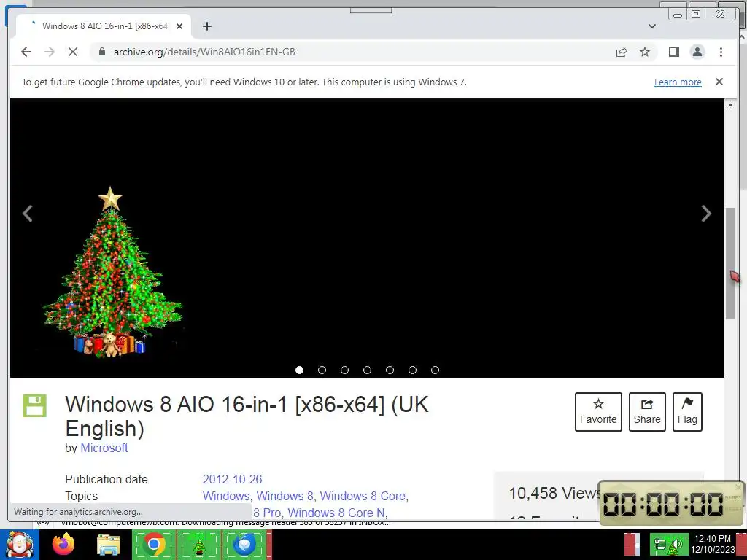
Task: Close the Windows 8 AIO tab
Action: click(x=179, y=26)
